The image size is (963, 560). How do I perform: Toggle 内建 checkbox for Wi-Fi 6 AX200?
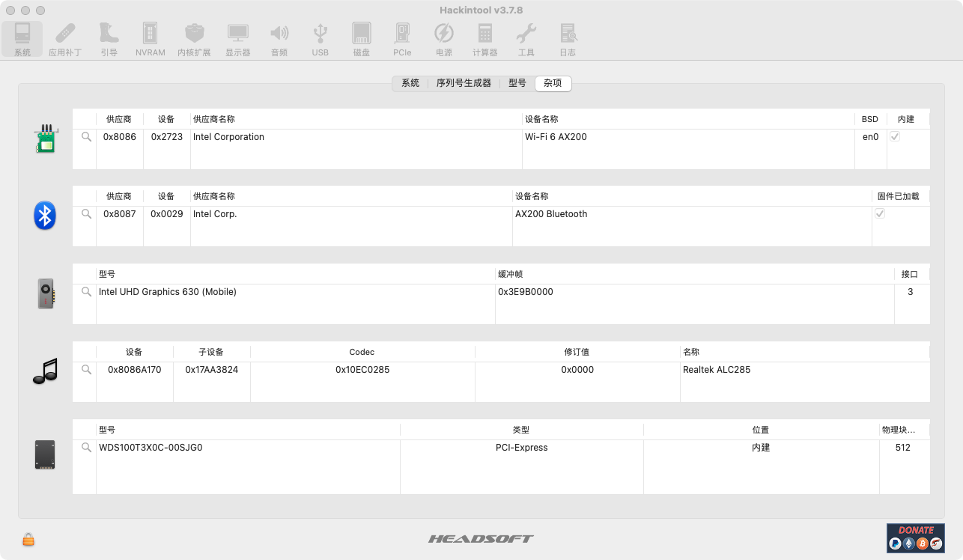[x=895, y=137]
